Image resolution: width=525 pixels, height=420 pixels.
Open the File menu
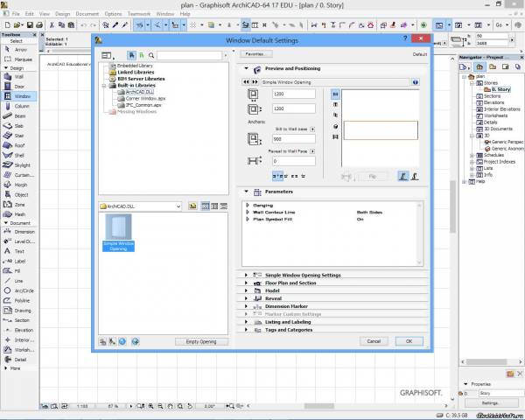click(16, 14)
